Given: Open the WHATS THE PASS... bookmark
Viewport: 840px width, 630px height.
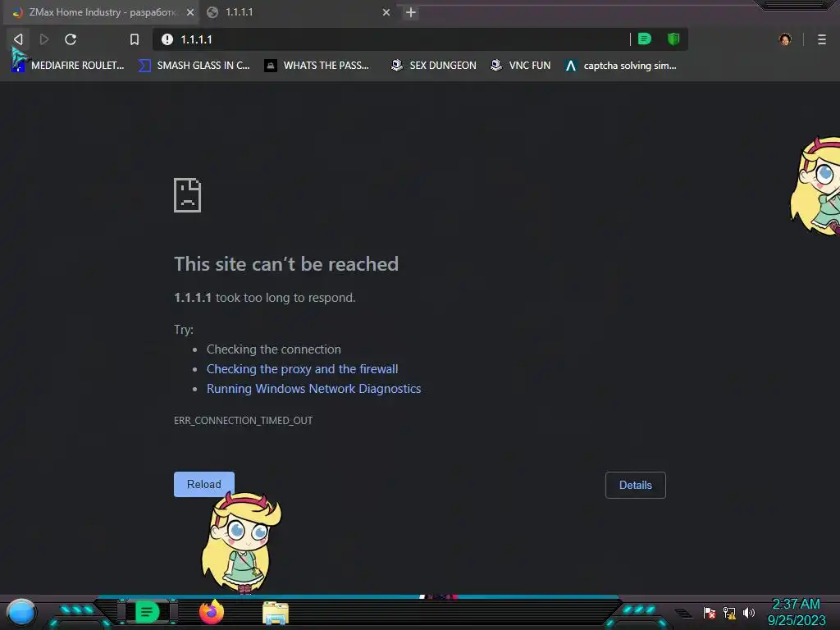Looking at the screenshot, I should click(317, 66).
